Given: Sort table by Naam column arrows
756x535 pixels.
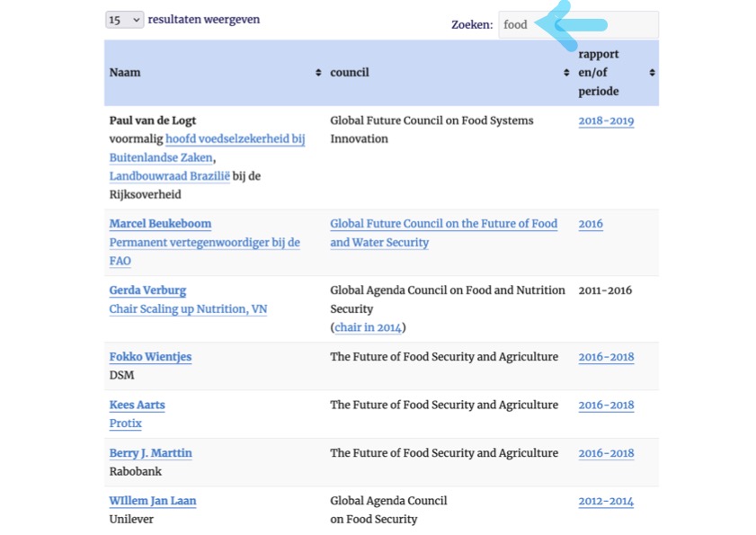Looking at the screenshot, I should coord(318,72).
